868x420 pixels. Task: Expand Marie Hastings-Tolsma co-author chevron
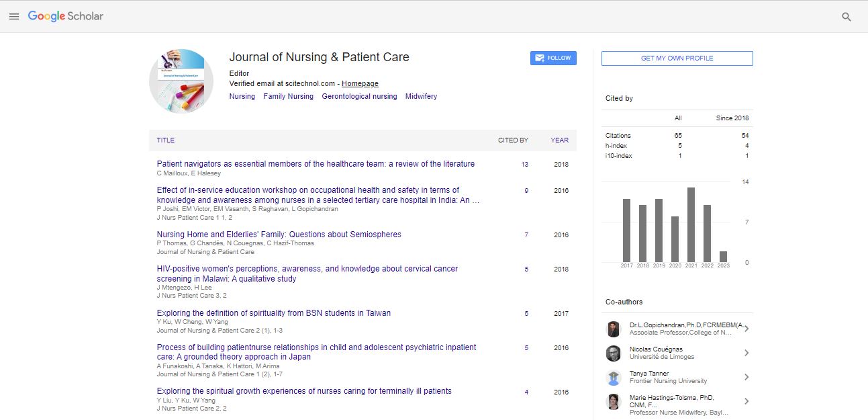746,402
